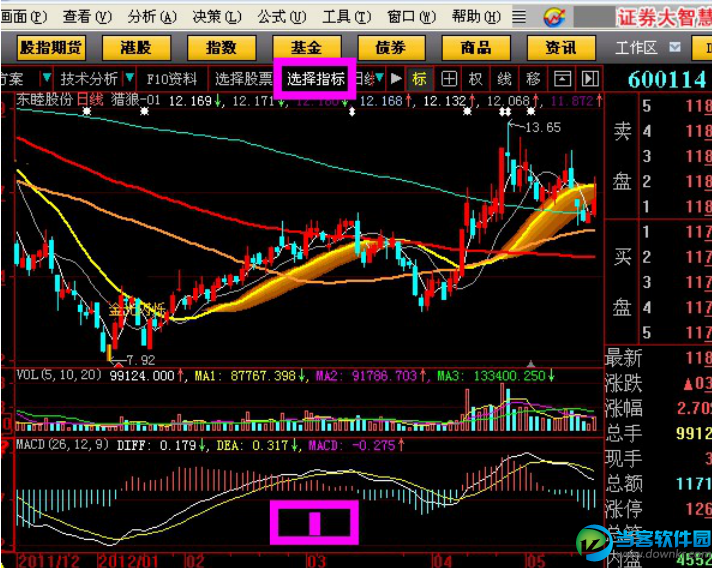Click the 2011/12 date axis label
Image resolution: width=712 pixels, height=568 pixels.
[49, 561]
